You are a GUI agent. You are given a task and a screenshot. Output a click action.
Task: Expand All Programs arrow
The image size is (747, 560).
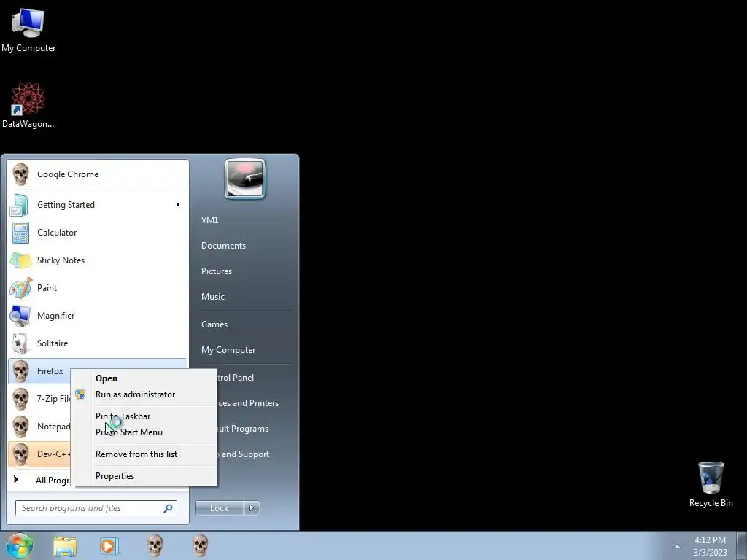pyautogui.click(x=16, y=480)
